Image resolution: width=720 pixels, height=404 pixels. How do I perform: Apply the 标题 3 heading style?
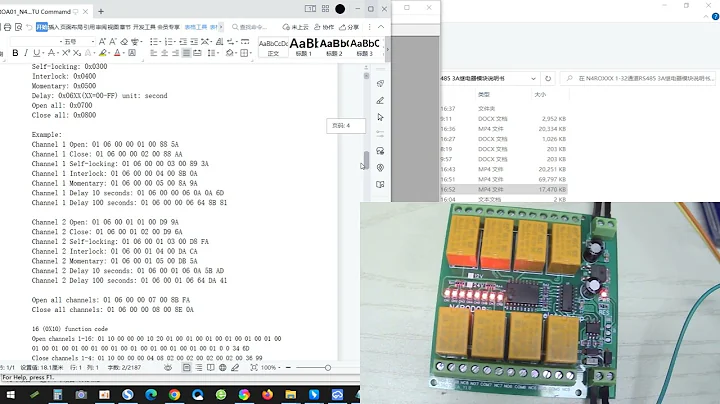(365, 47)
